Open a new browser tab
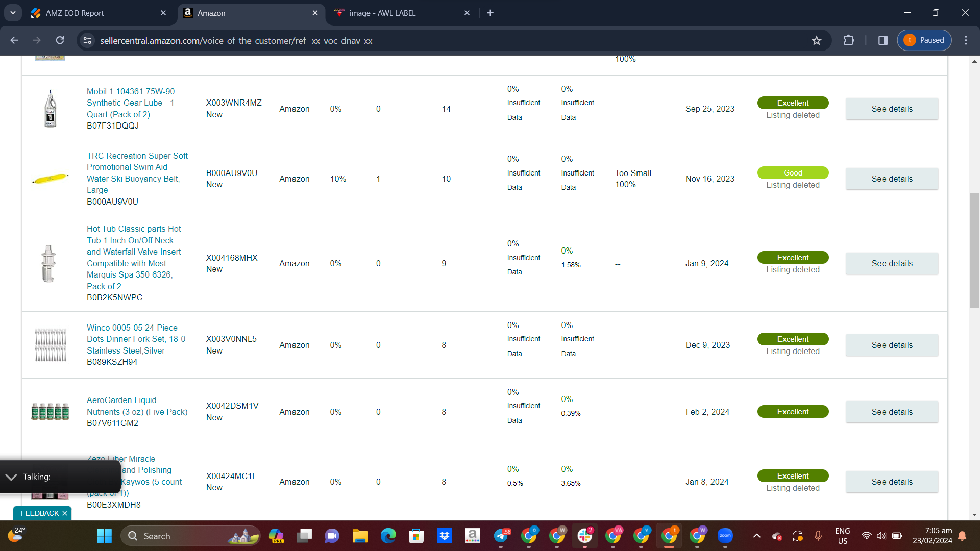 [x=490, y=13]
